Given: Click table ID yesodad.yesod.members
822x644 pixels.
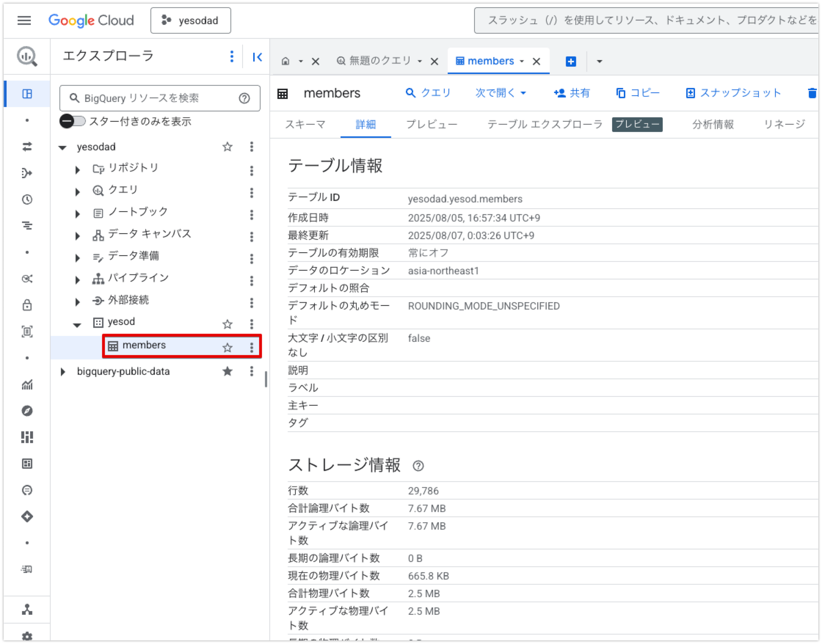Looking at the screenshot, I should click(465, 199).
